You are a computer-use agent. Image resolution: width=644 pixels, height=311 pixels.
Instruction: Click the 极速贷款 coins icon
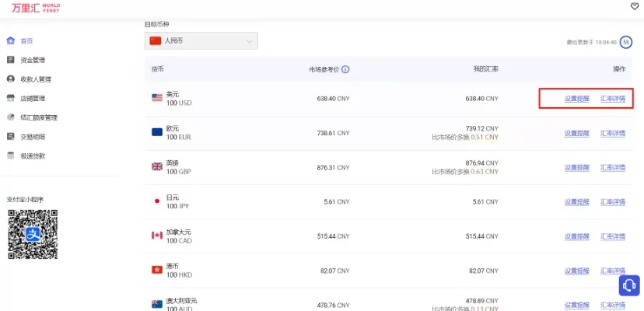[x=11, y=155]
